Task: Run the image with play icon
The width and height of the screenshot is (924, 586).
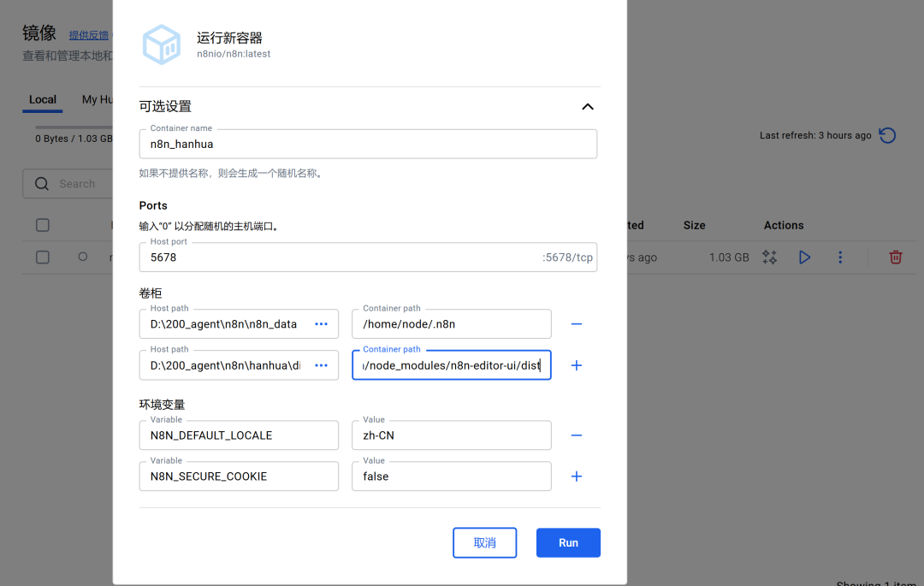Action: 804,257
